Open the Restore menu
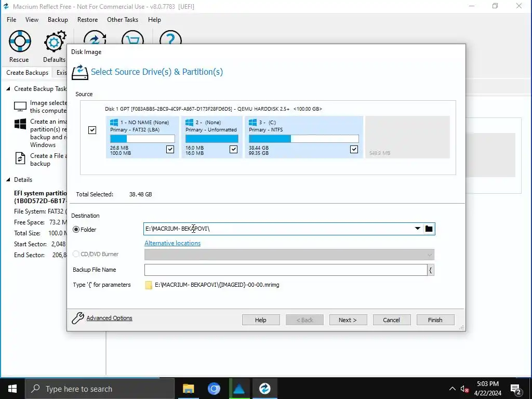 87,20
